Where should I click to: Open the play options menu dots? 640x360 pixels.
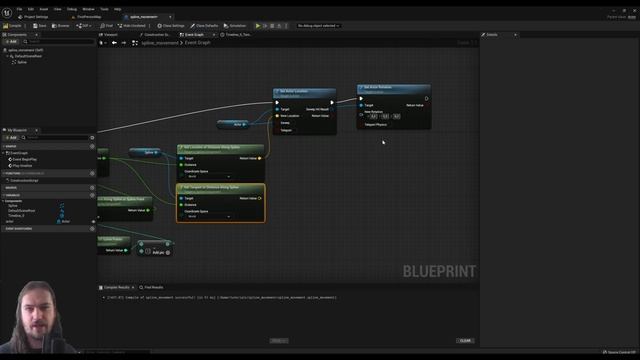click(x=286, y=26)
